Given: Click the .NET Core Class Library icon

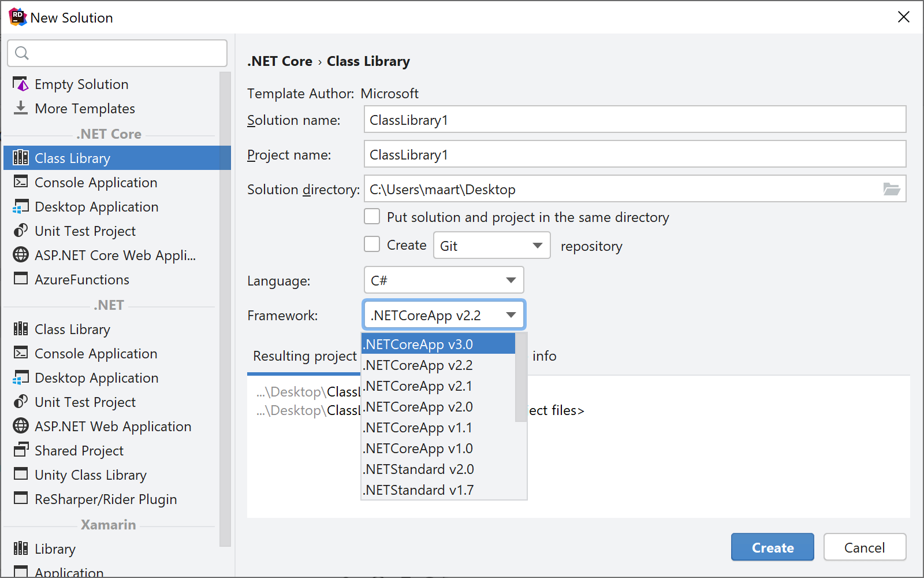Looking at the screenshot, I should 21,158.
